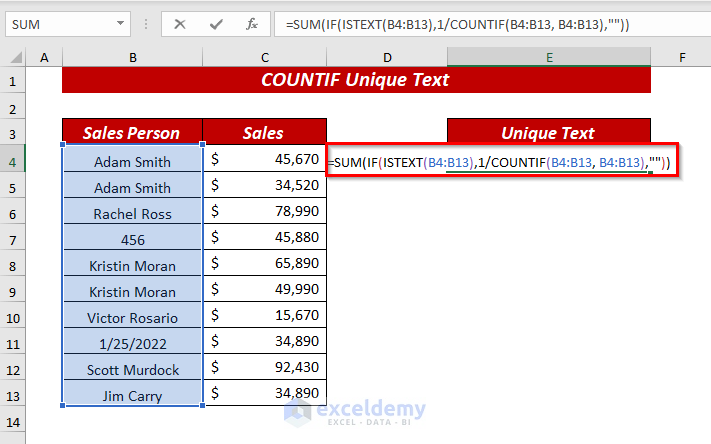
Task: Select column D header
Action: [x=386, y=58]
